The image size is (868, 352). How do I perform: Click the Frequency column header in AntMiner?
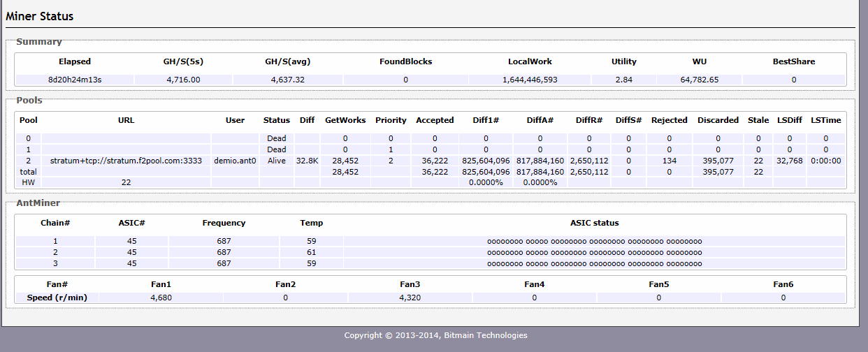tap(224, 223)
